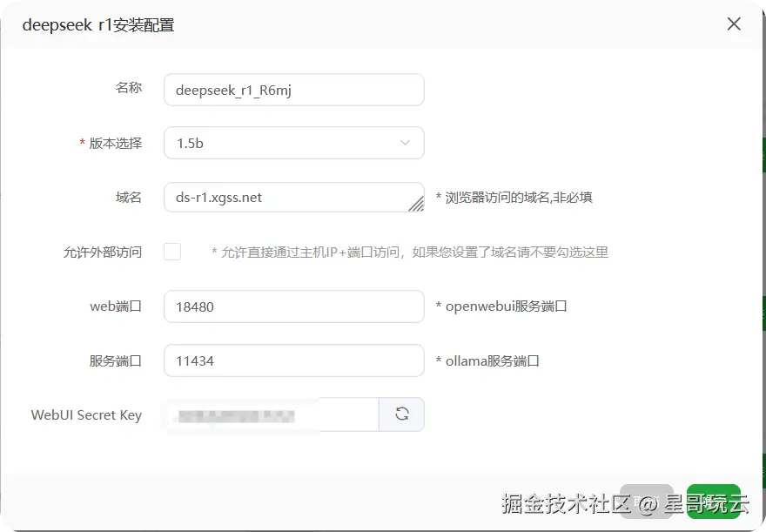Click the green confirm button
The image size is (766, 532).
click(713, 502)
